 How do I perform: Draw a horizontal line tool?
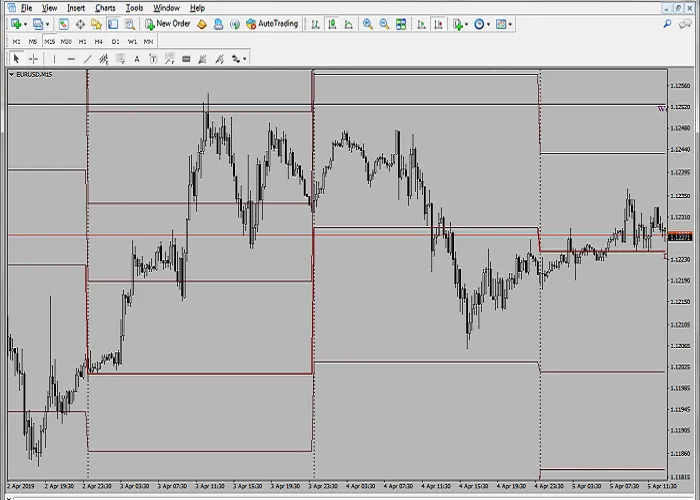[x=70, y=59]
